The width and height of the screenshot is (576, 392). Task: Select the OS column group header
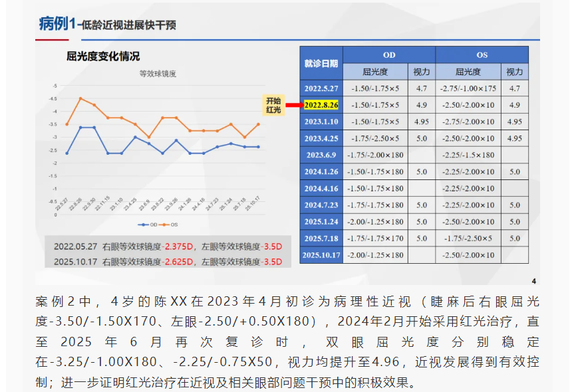[482, 54]
